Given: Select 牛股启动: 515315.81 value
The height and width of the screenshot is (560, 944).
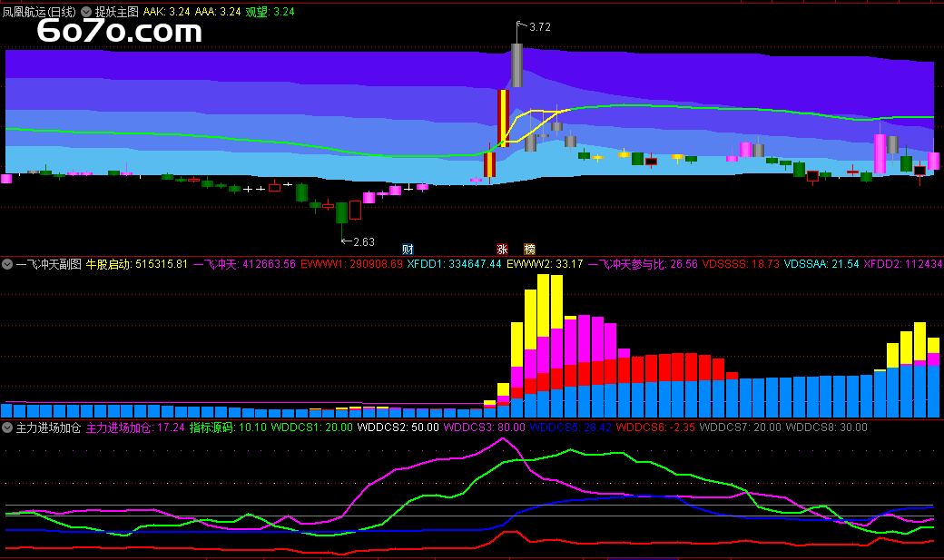Looking at the screenshot, I should [x=137, y=264].
